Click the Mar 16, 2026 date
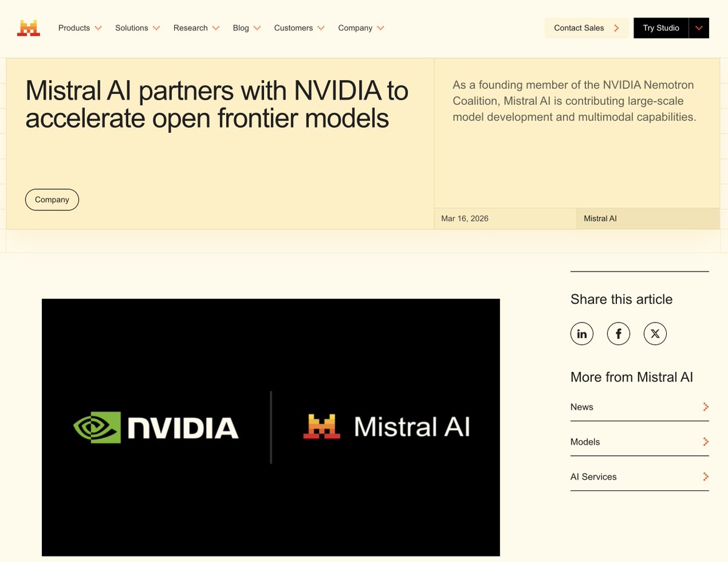The height and width of the screenshot is (562, 728). tap(465, 218)
